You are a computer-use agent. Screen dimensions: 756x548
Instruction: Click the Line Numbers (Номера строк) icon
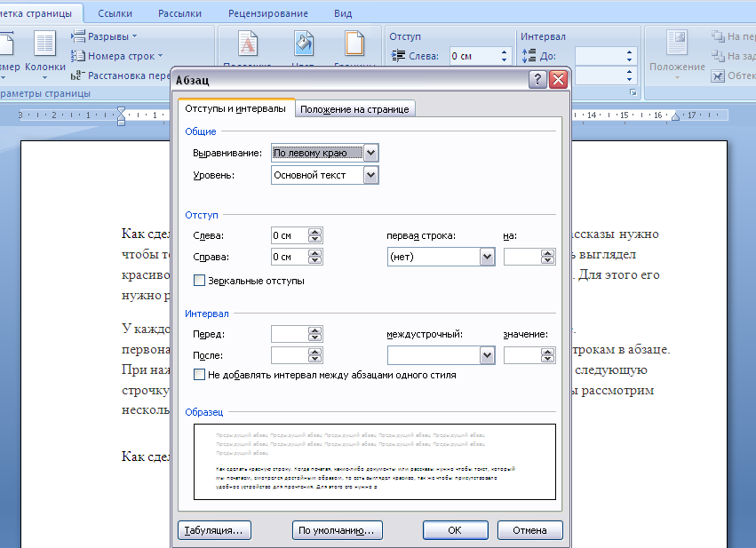[78, 56]
